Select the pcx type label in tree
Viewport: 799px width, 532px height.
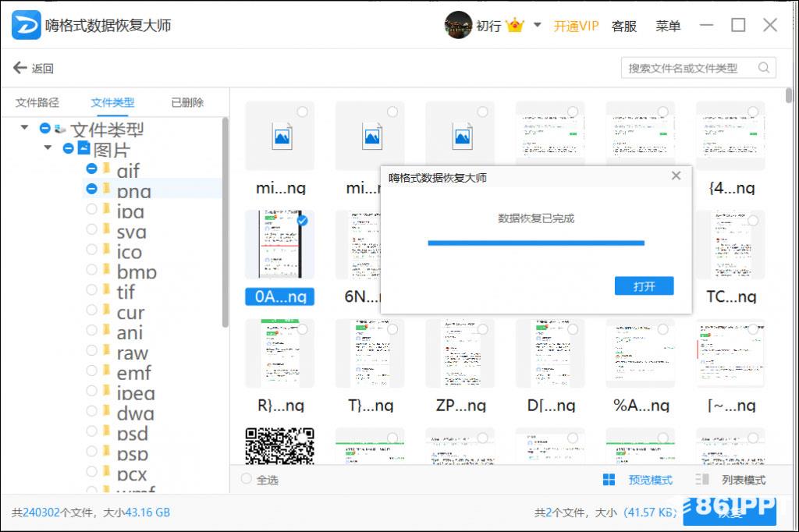(132, 473)
